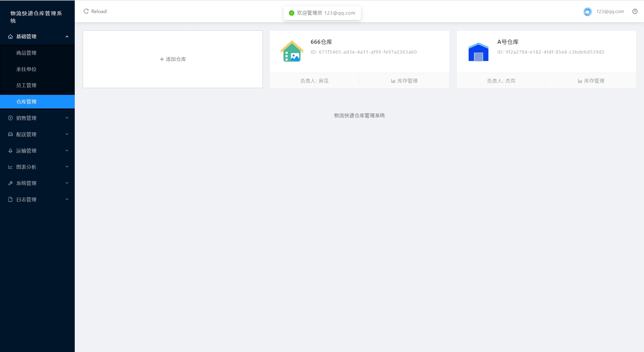Open 库存管理 for A号仓库
The image size is (644, 352).
click(x=591, y=81)
